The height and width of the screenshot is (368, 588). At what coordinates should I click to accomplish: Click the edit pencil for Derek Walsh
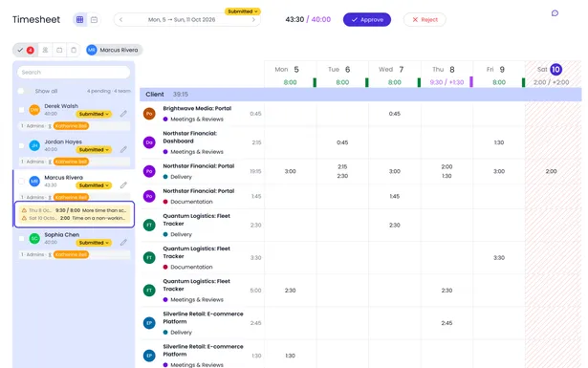pos(123,114)
